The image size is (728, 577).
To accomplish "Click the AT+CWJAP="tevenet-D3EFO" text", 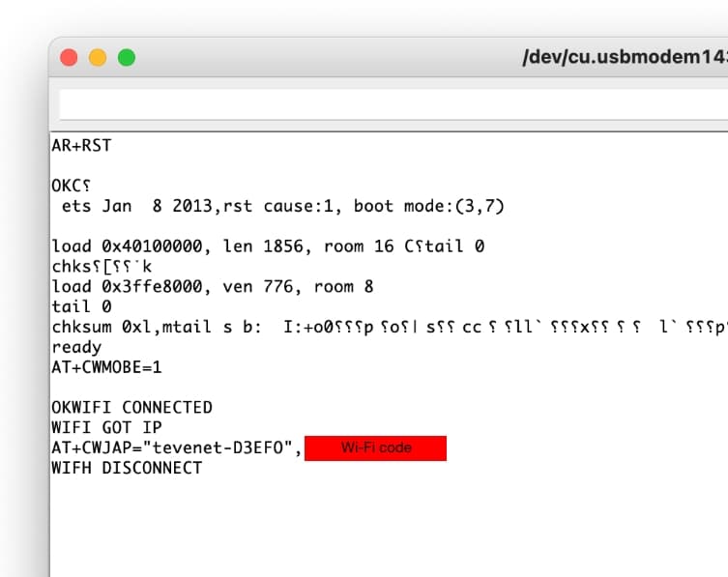I will point(174,448).
